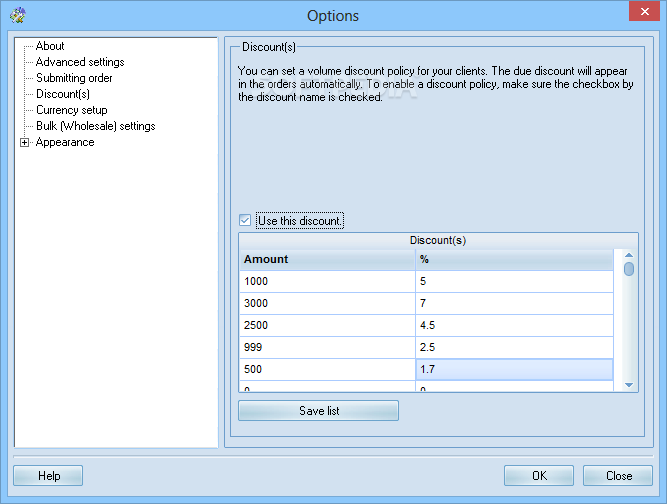Expand the Appearance tree node
The image size is (667, 504).
(25, 143)
